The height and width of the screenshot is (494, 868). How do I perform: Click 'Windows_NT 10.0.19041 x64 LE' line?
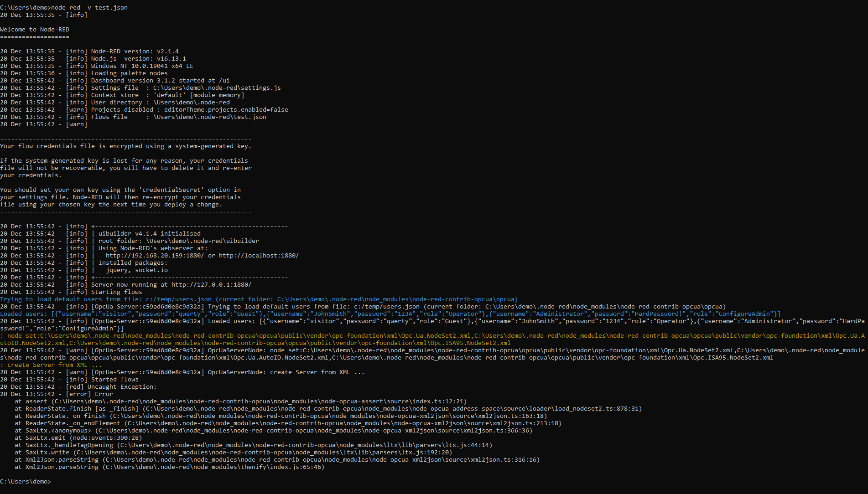point(97,66)
